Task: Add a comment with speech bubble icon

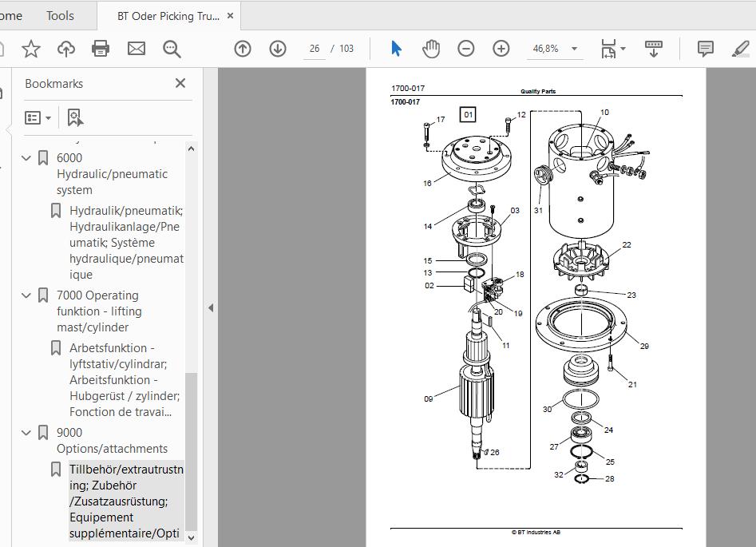Action: pyautogui.click(x=706, y=49)
